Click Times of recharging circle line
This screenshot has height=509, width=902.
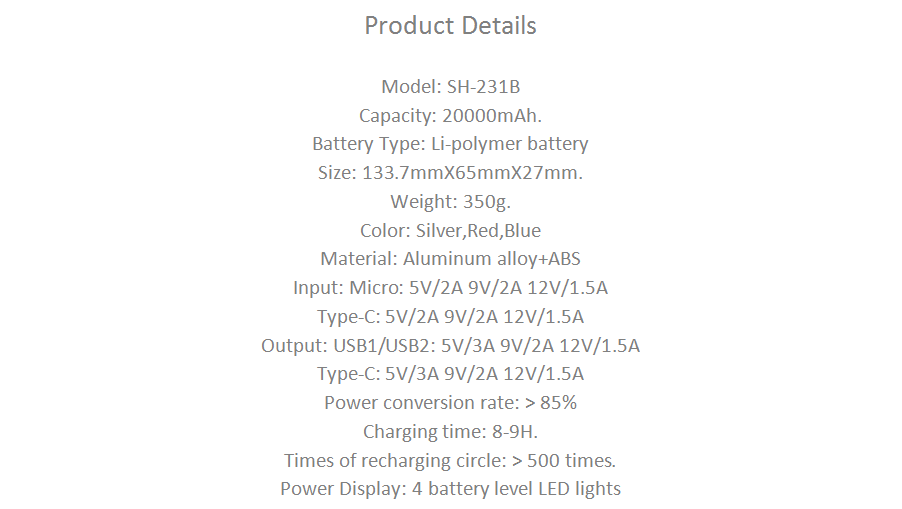click(450, 461)
